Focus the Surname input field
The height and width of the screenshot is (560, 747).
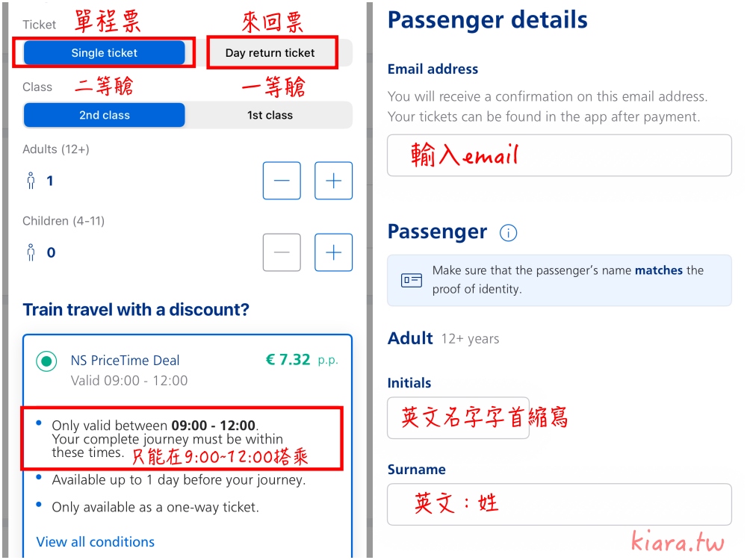click(x=559, y=504)
